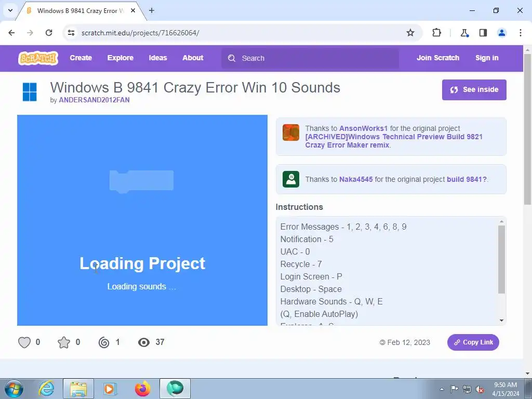The height and width of the screenshot is (399, 532).
Task: Expand the tab search dropdown
Action: coord(10,10)
